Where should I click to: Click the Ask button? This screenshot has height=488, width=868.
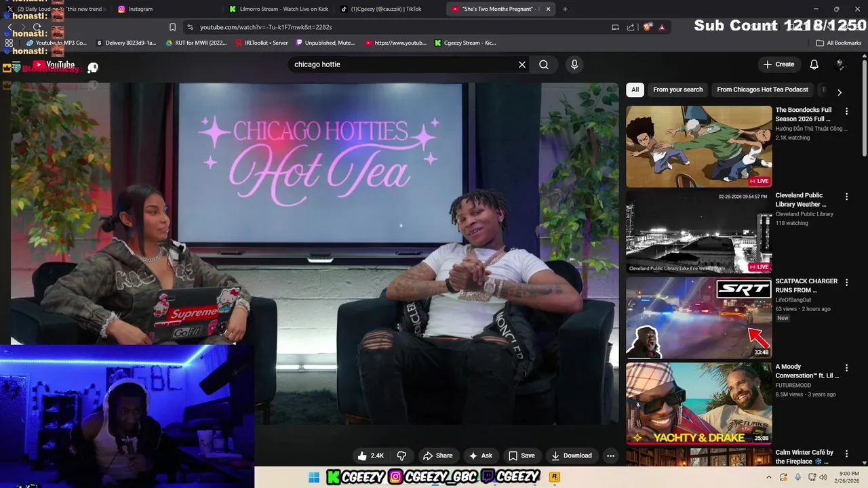tap(480, 455)
